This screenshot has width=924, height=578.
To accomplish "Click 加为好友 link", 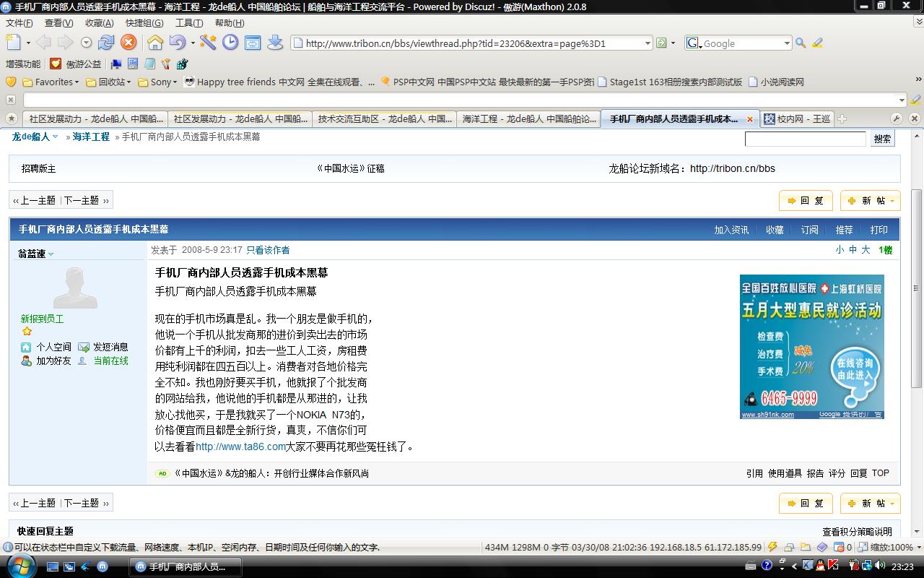I will coord(53,361).
